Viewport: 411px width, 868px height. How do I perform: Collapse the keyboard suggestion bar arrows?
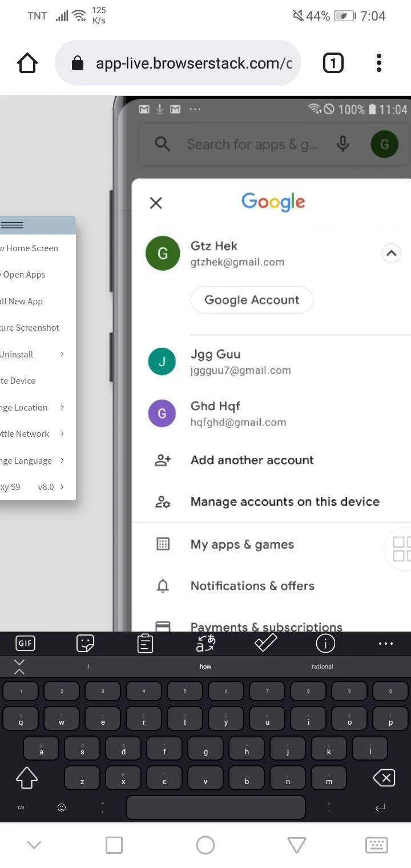[19, 666]
